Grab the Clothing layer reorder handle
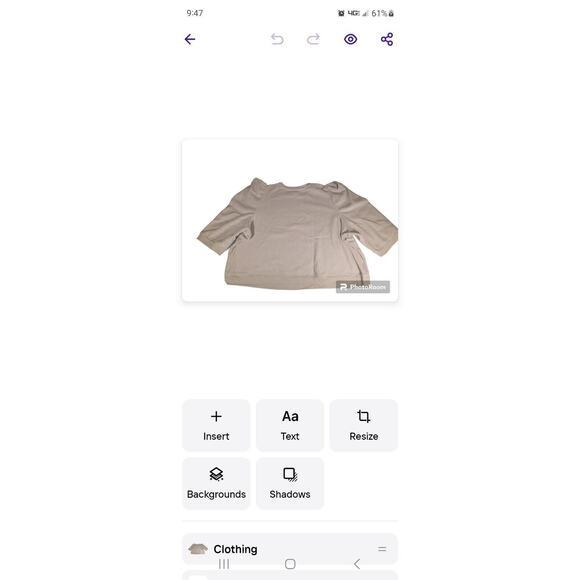This screenshot has height=580, width=580. (x=382, y=549)
